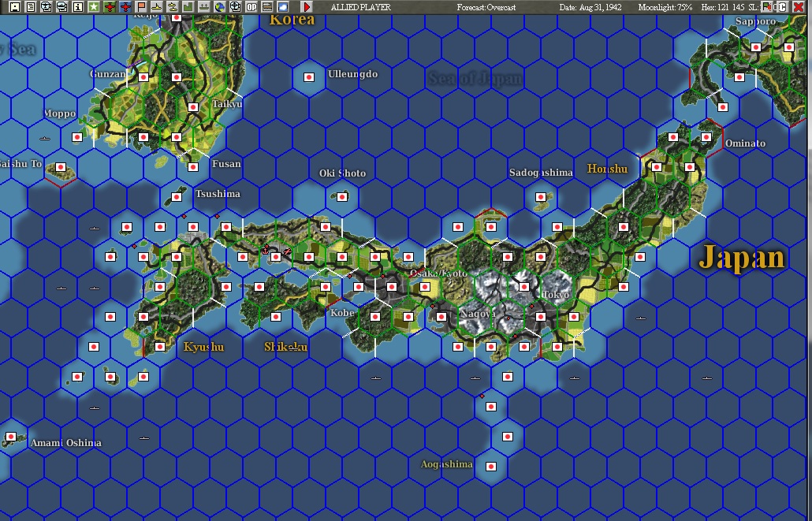Click the 'Osaka/Kyoto' city label
The width and height of the screenshot is (812, 521).
[439, 273]
